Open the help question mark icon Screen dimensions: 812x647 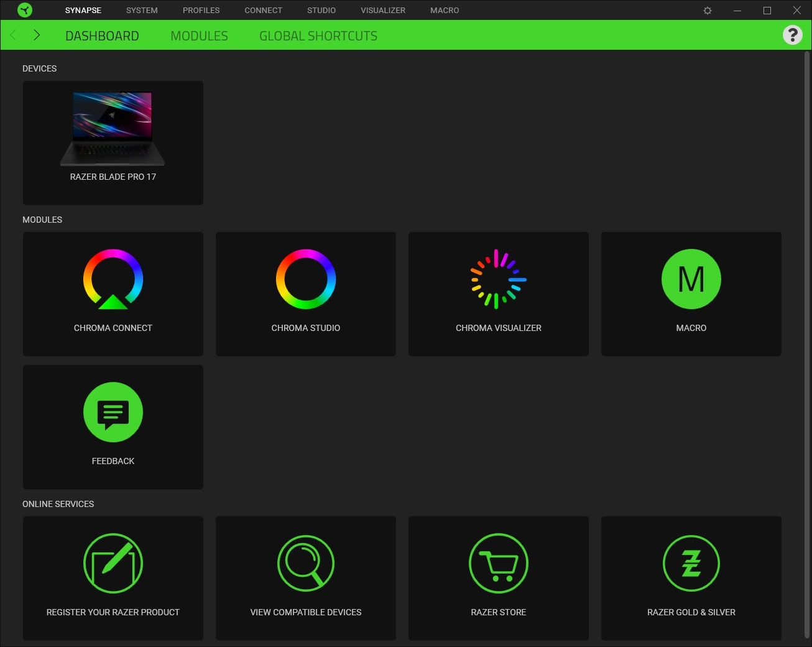(x=792, y=35)
